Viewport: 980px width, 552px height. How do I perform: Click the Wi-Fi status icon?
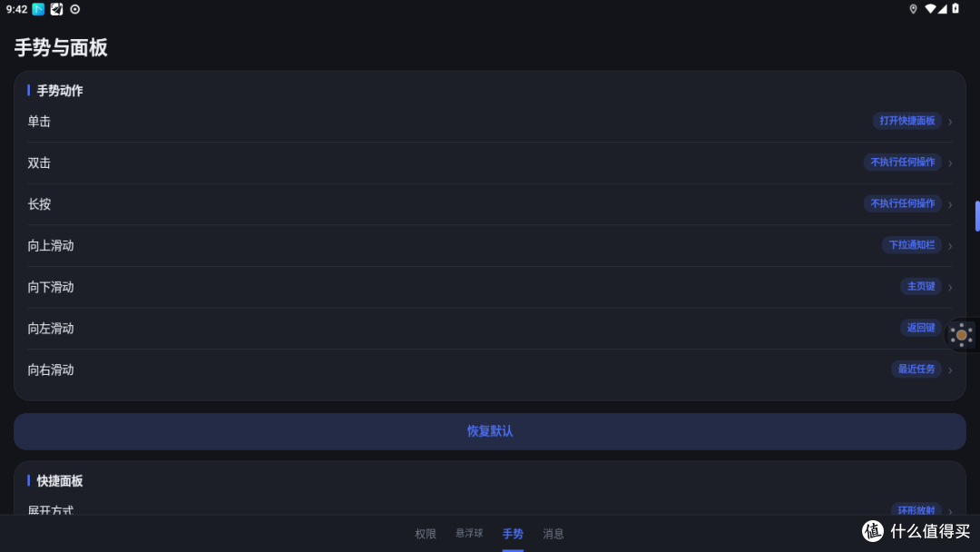[930, 9]
